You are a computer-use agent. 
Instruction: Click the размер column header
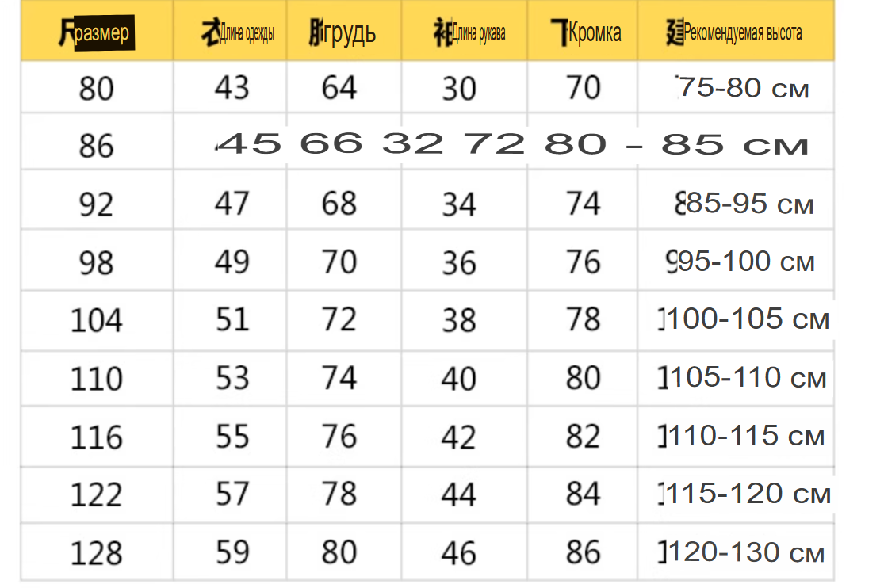point(97,32)
